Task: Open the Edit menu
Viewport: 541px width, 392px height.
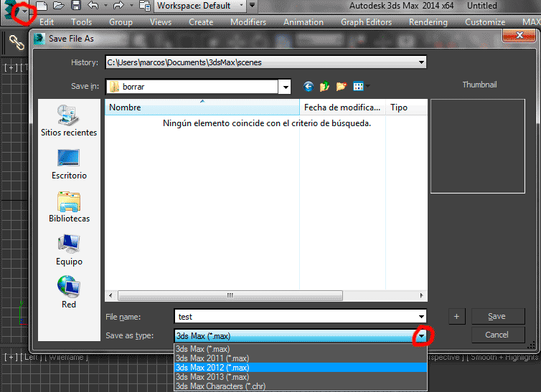Action: (47, 22)
